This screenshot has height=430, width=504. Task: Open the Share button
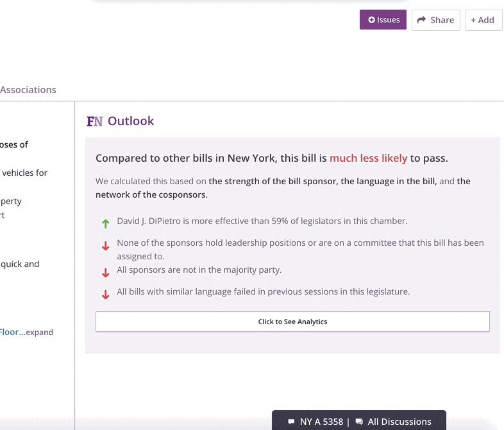(436, 20)
